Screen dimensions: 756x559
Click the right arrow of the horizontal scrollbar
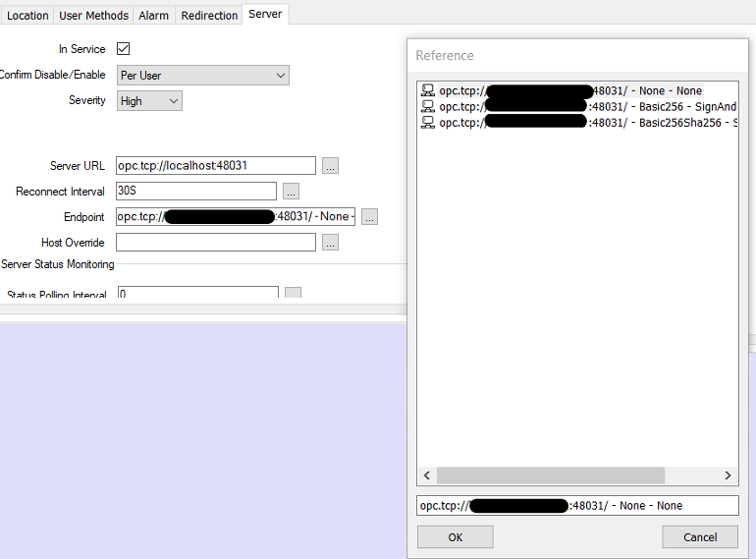(728, 475)
